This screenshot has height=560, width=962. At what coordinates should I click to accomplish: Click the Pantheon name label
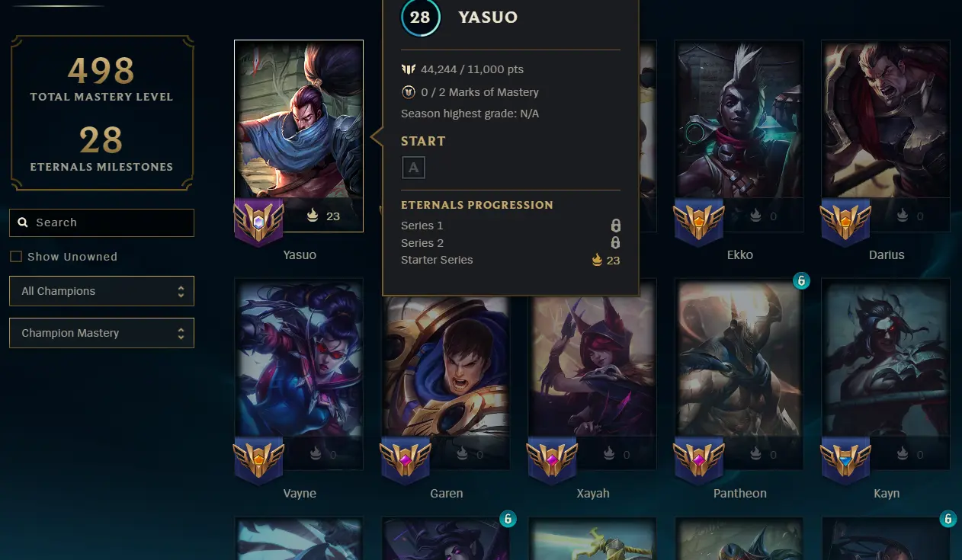739,493
